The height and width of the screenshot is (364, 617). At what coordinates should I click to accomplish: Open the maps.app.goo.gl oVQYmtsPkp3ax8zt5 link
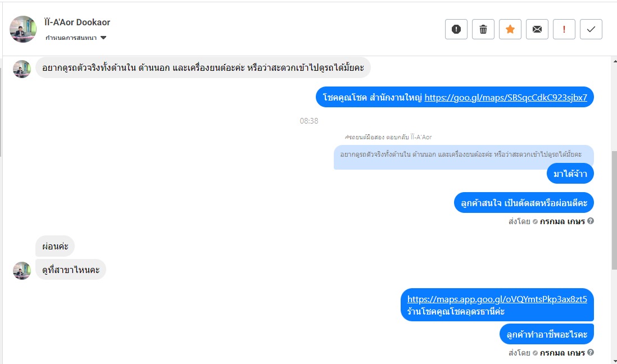coord(497,299)
